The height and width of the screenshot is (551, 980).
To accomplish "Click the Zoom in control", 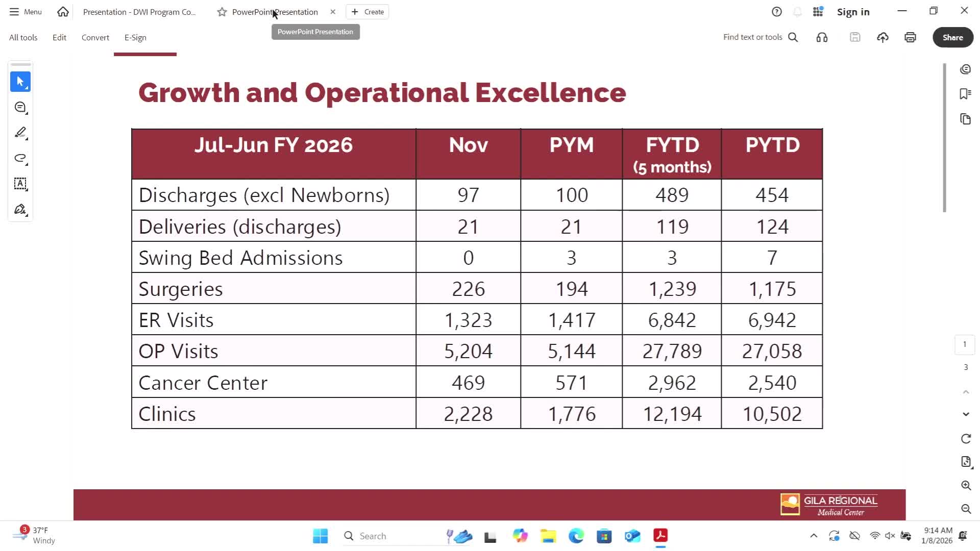I will (x=966, y=486).
